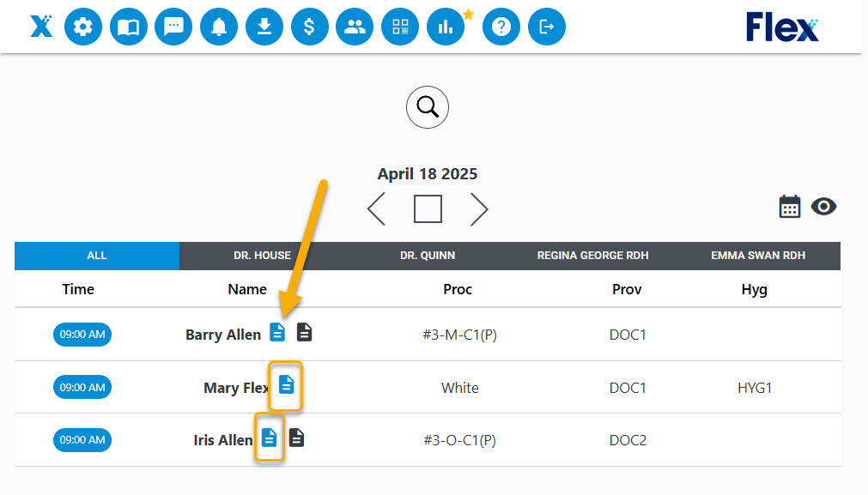Click procedure #3-M-C1(P)
The image size is (868, 495).
[x=459, y=335]
